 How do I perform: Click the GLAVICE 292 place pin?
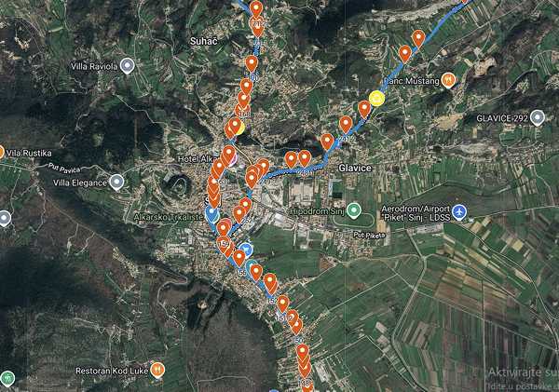tap(538, 117)
